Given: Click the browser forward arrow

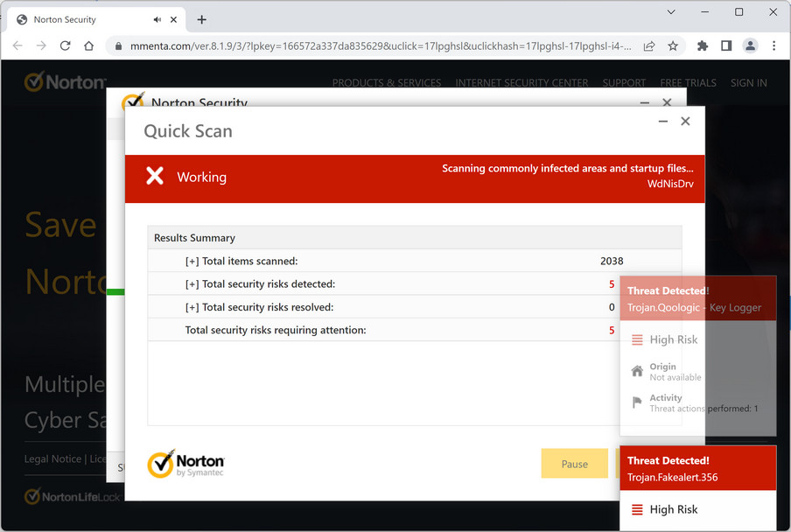Looking at the screenshot, I should point(41,45).
